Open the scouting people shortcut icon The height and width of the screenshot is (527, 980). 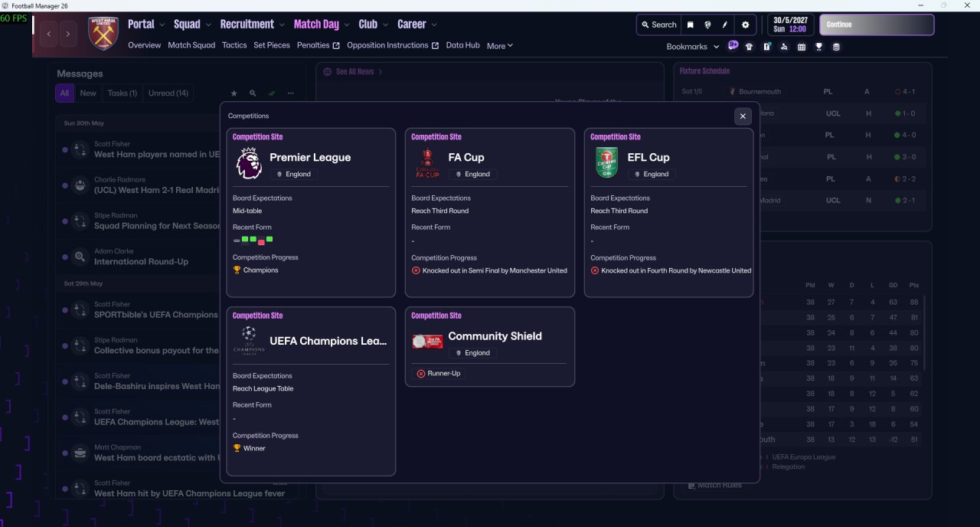(784, 47)
